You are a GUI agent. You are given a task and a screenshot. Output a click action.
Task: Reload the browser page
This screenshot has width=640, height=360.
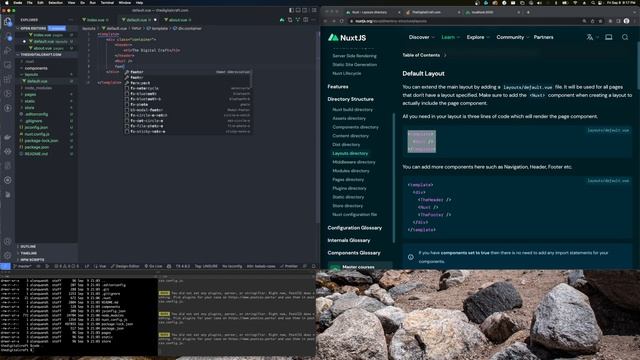pos(342,21)
